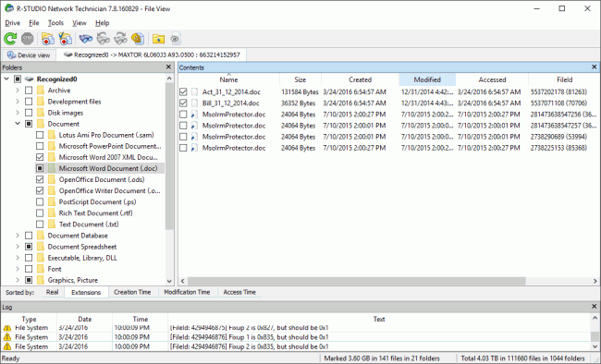Click the Find Previous binoculars icon
Screen dimensions: 601x364
click(x=104, y=38)
